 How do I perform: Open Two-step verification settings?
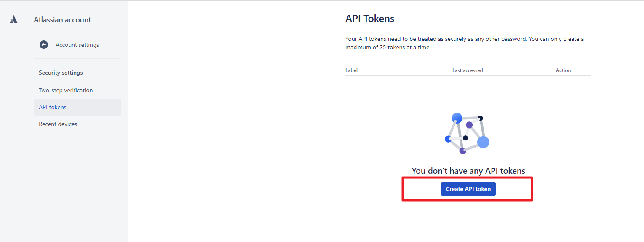[66, 90]
